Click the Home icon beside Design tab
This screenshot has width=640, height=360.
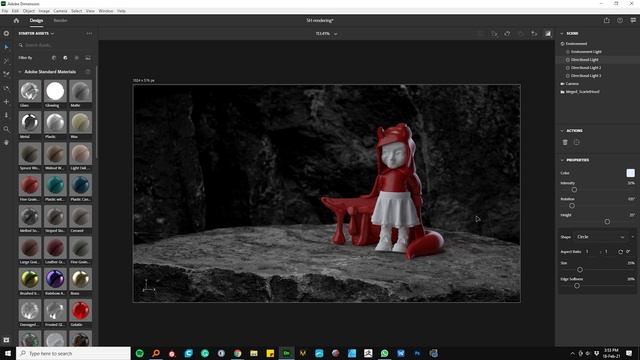(16, 20)
